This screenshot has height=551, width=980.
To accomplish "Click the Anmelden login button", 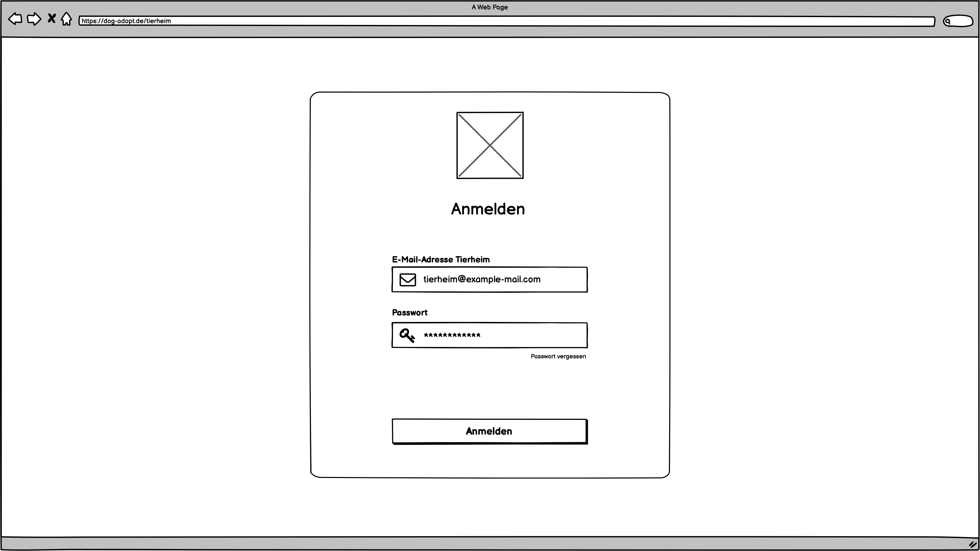I will [x=489, y=431].
